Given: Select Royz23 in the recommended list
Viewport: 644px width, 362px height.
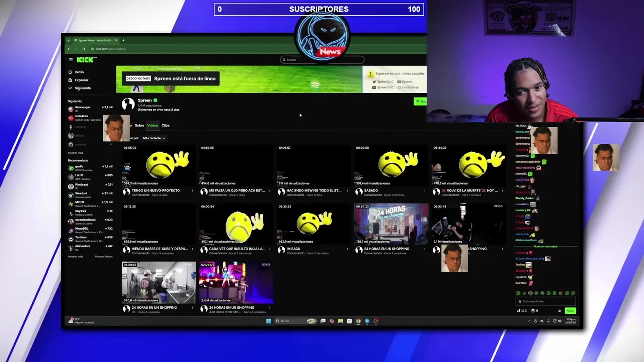Looking at the screenshot, I should point(91,212).
